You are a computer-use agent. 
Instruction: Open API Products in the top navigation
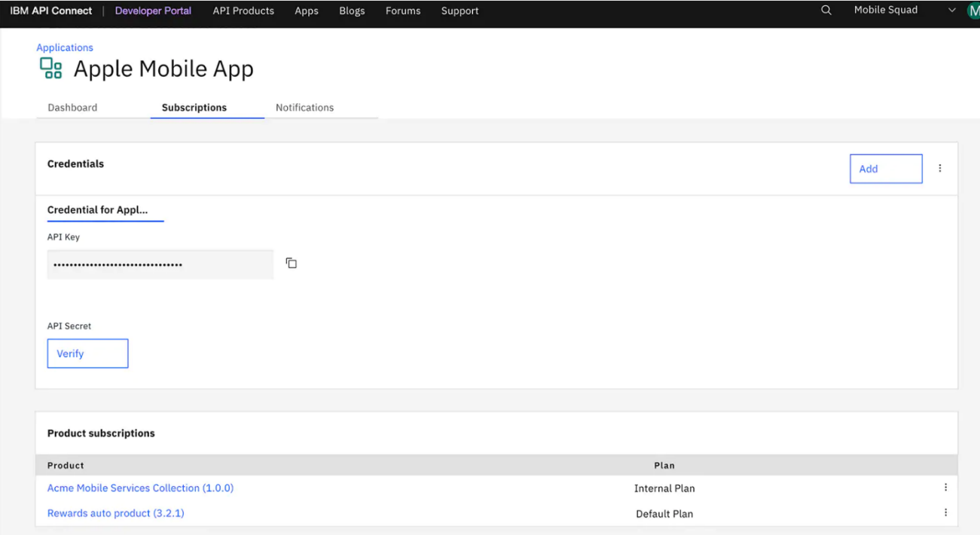point(243,11)
